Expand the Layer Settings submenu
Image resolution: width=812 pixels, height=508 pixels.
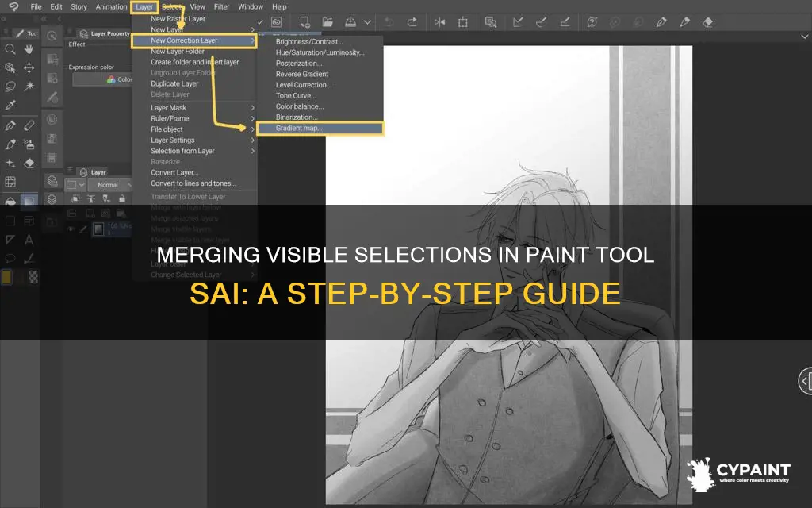pos(194,140)
